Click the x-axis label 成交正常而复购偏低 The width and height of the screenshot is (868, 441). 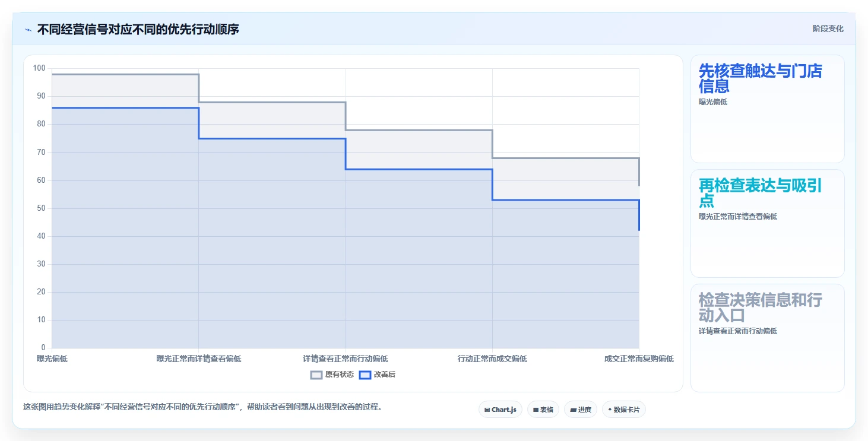click(x=639, y=358)
